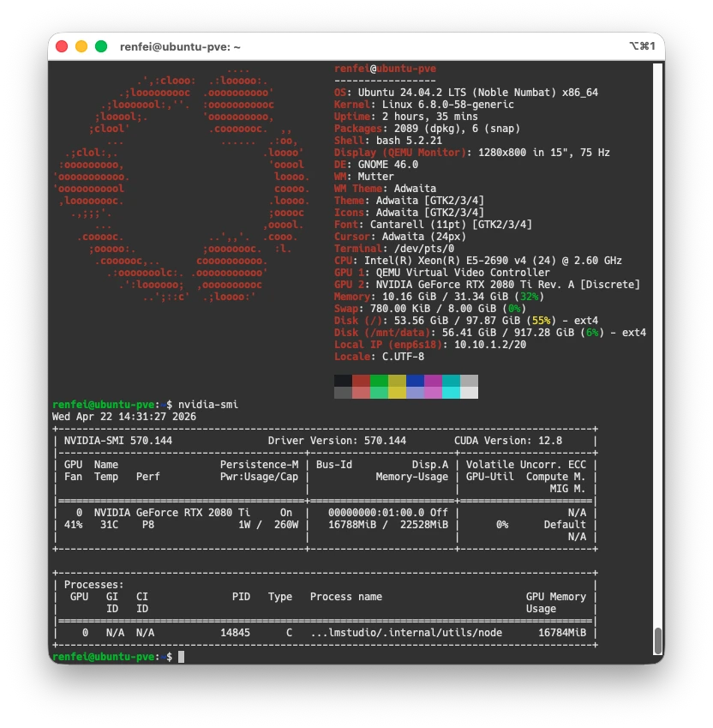This screenshot has height=728, width=713.
Task: Click the bright cyan block in bottom row
Action: pos(451,393)
